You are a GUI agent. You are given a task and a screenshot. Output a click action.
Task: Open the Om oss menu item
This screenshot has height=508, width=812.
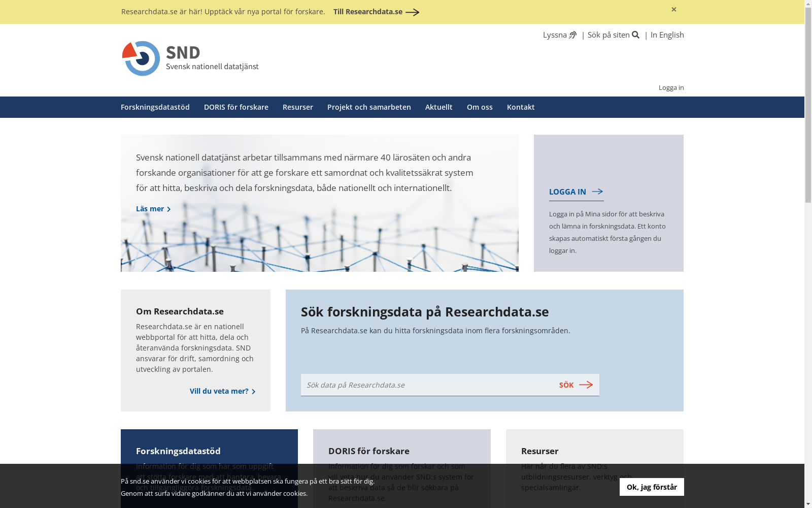click(x=480, y=107)
